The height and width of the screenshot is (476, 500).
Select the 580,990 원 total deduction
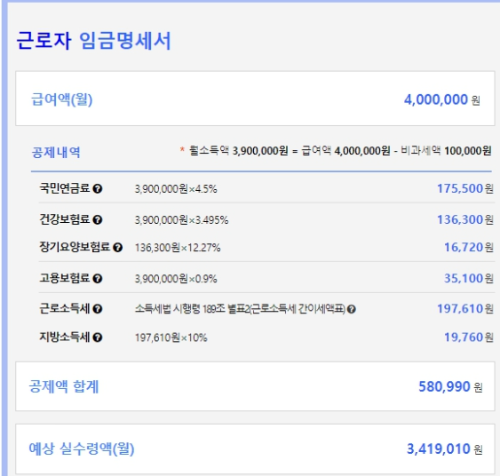pos(450,387)
